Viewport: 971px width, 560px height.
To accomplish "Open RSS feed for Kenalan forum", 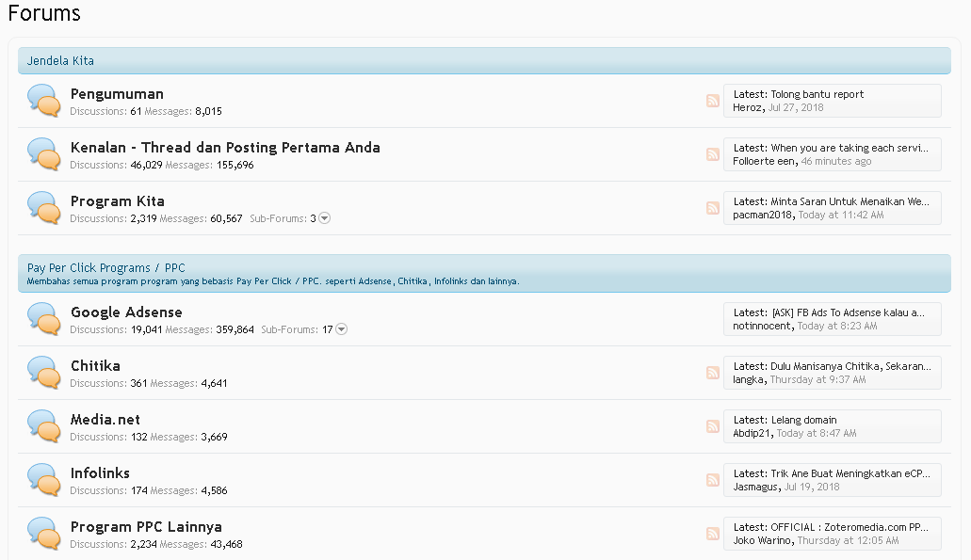I will (713, 154).
